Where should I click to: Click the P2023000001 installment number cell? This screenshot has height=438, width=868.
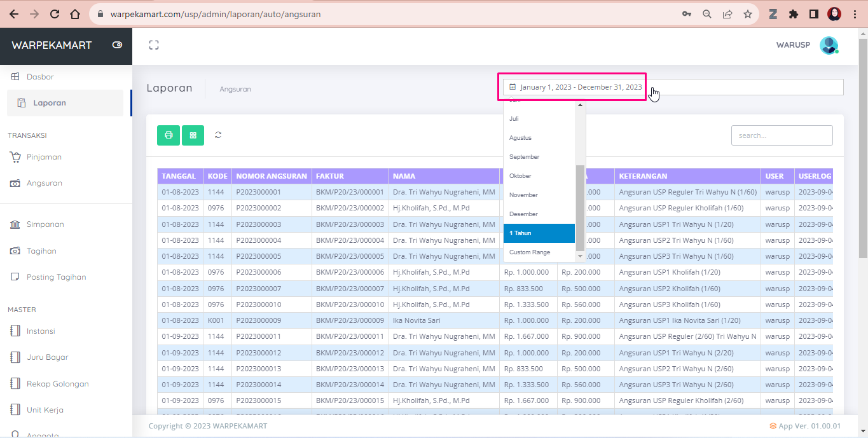click(x=272, y=192)
